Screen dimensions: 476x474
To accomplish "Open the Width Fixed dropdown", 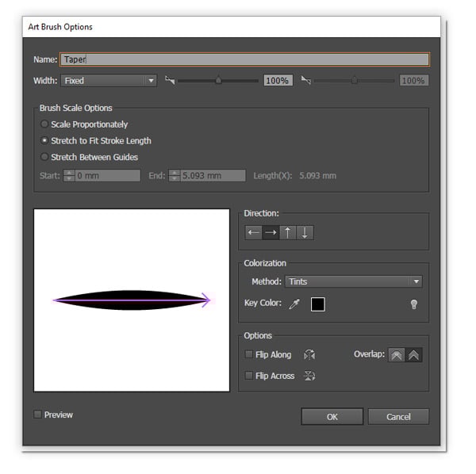I will [x=109, y=81].
